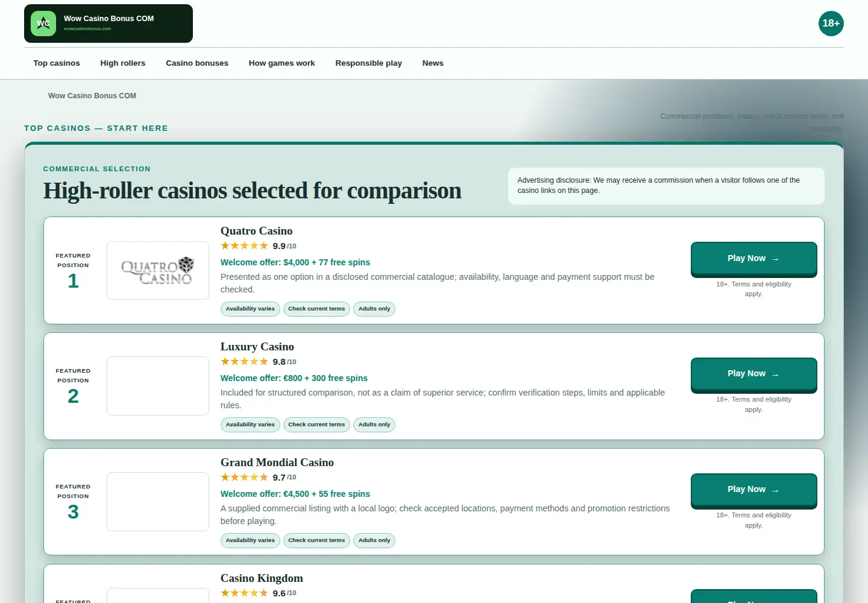868x603 pixels.
Task: Click Luxury Casino's Availability varies tag
Action: click(250, 425)
